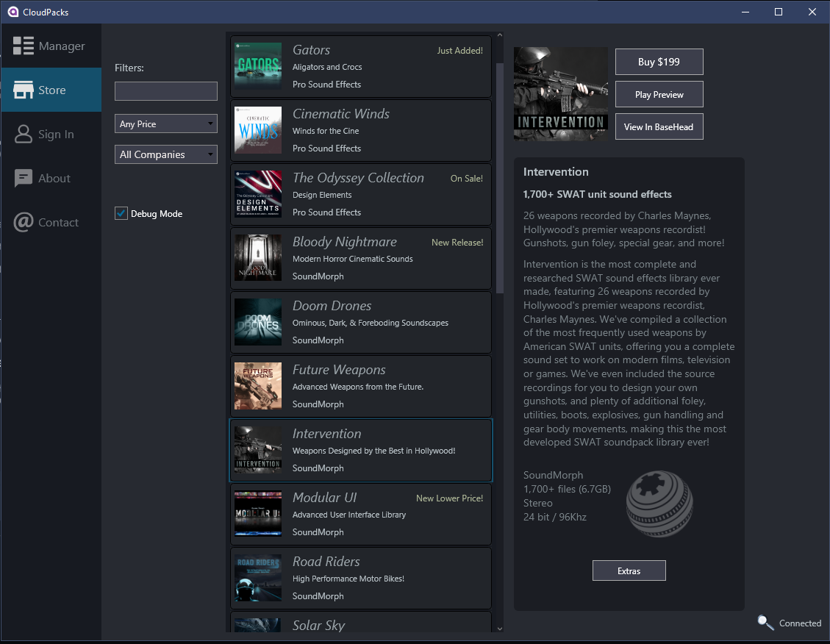Screen dimensions: 830x644
Task: Select the Future Weapons title
Action: pyautogui.click(x=339, y=370)
